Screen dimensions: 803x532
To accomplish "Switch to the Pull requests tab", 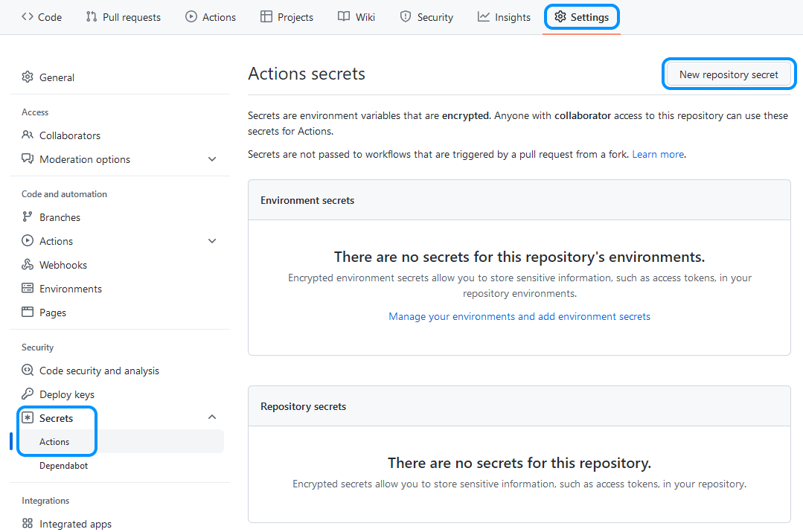I will [124, 17].
